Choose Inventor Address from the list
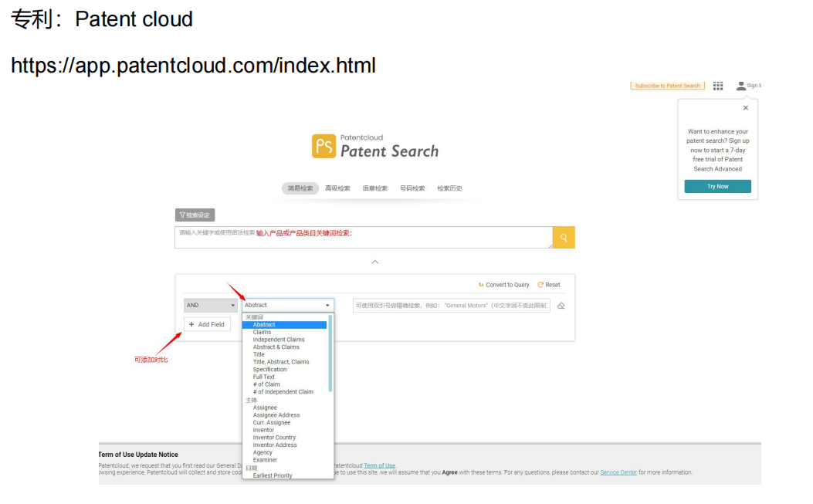This screenshot has width=813, height=504. [x=275, y=445]
